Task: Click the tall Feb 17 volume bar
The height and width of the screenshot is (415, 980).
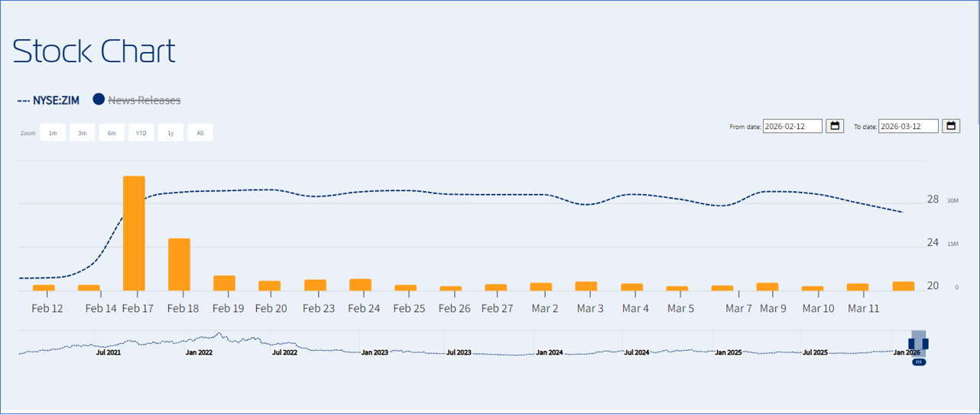Action: [134, 233]
